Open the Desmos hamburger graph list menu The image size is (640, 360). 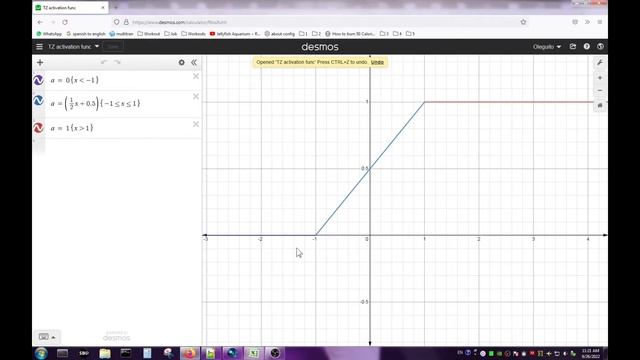click(39, 47)
